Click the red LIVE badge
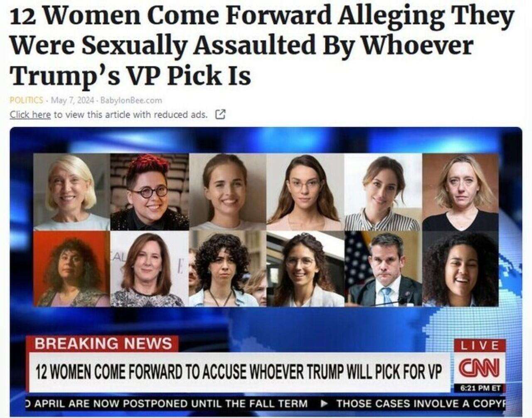The width and height of the screenshot is (532, 418). [x=479, y=345]
